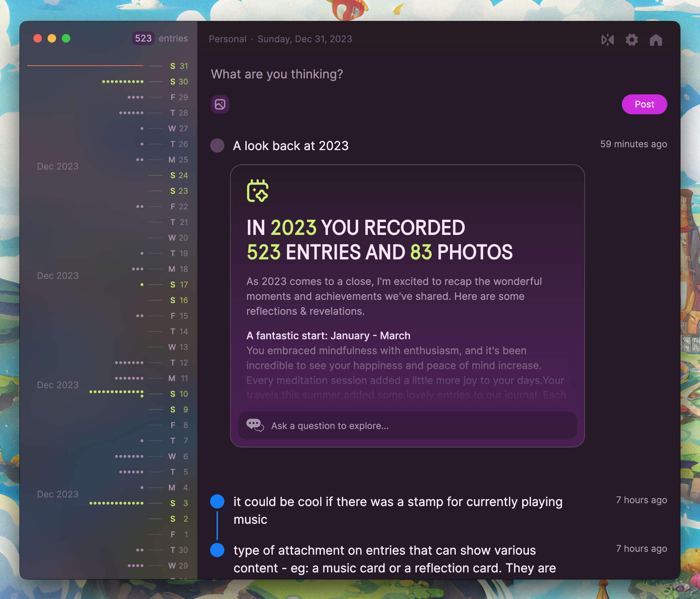Select Sunday 10 in the timeline
Viewport: 700px width, 599px height.
pyautogui.click(x=179, y=394)
